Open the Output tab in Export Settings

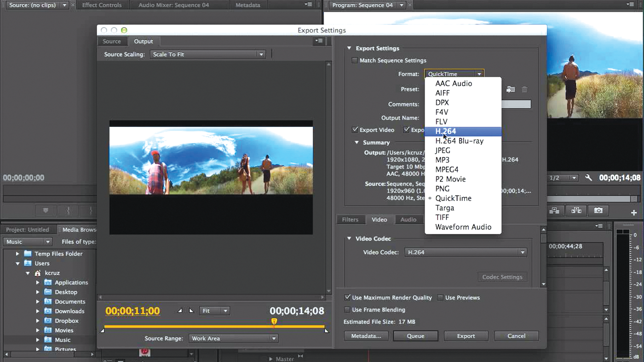(x=144, y=41)
